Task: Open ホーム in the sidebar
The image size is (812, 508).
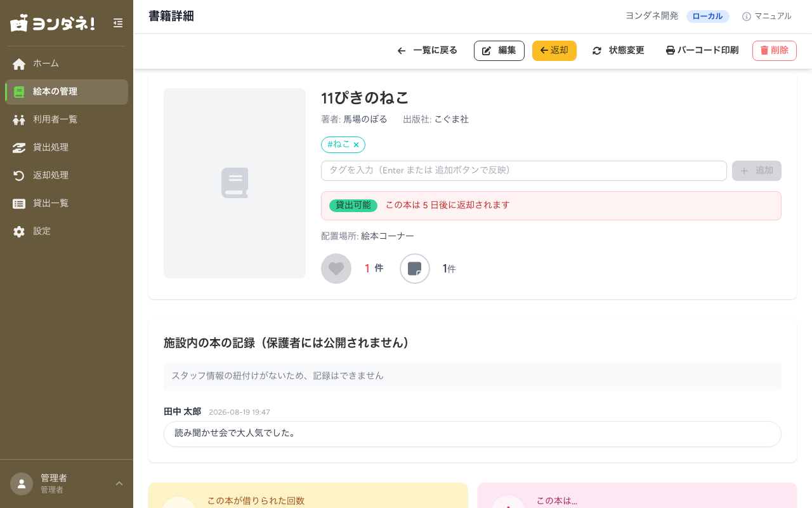Action: [67, 63]
